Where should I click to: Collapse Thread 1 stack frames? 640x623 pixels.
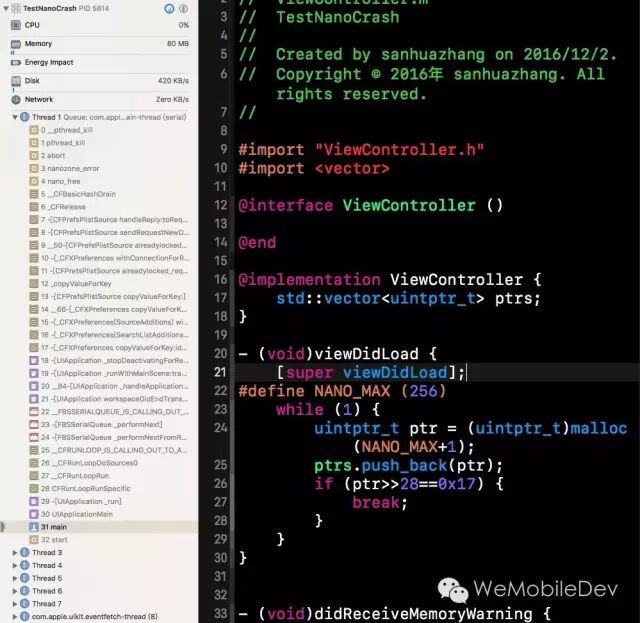coord(15,117)
